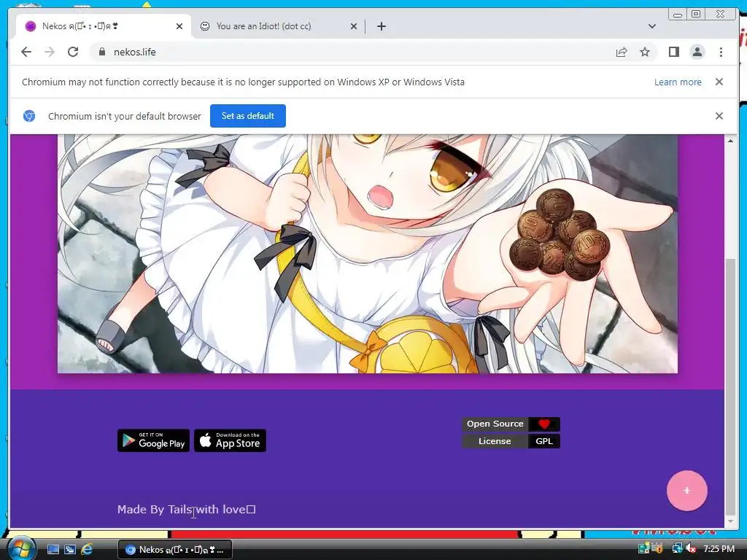This screenshot has width=747, height=560.
Task: Click the security shield tray icon
Action: 658,548
